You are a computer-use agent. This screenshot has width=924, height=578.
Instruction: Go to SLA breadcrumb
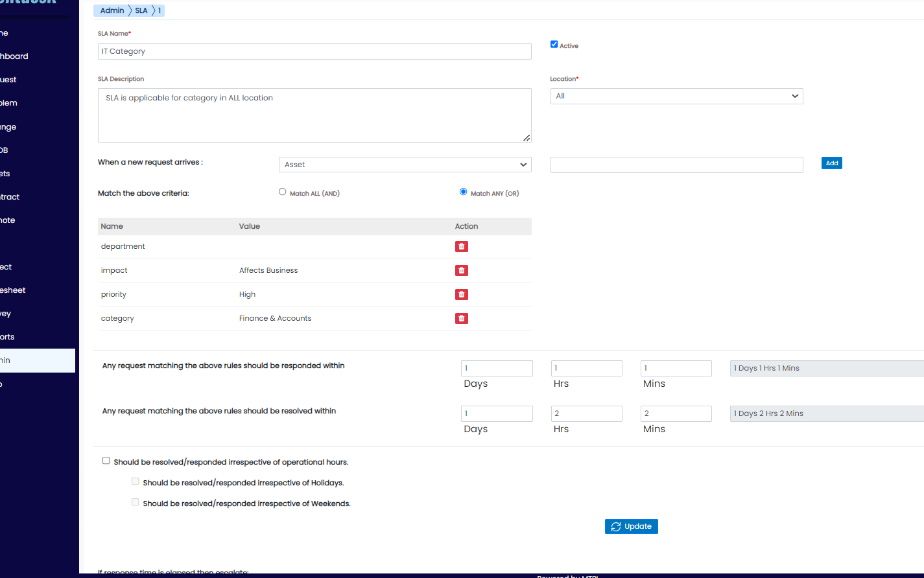tap(141, 10)
